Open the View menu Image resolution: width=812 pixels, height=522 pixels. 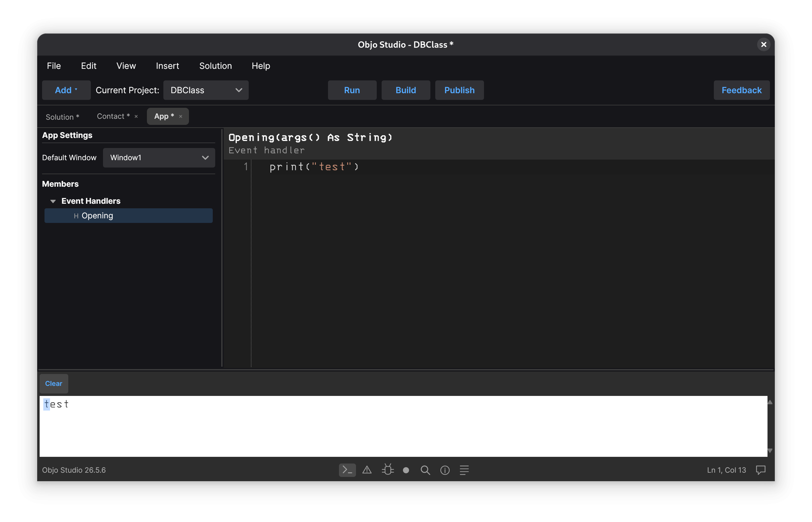pos(126,66)
